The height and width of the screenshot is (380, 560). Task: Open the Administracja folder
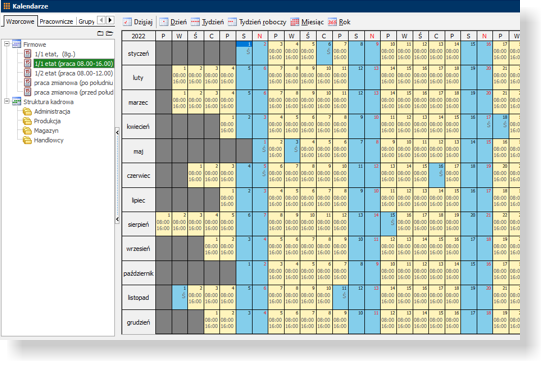click(x=52, y=111)
